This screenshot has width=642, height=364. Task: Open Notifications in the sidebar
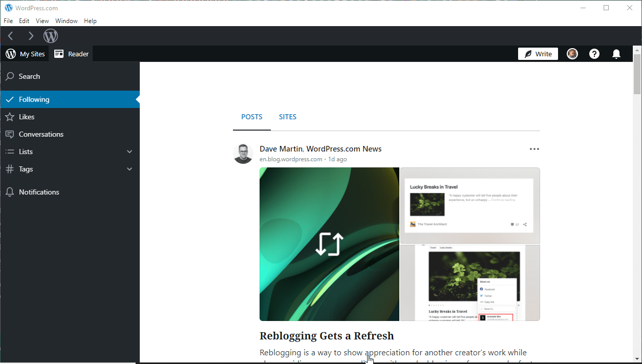(70, 192)
